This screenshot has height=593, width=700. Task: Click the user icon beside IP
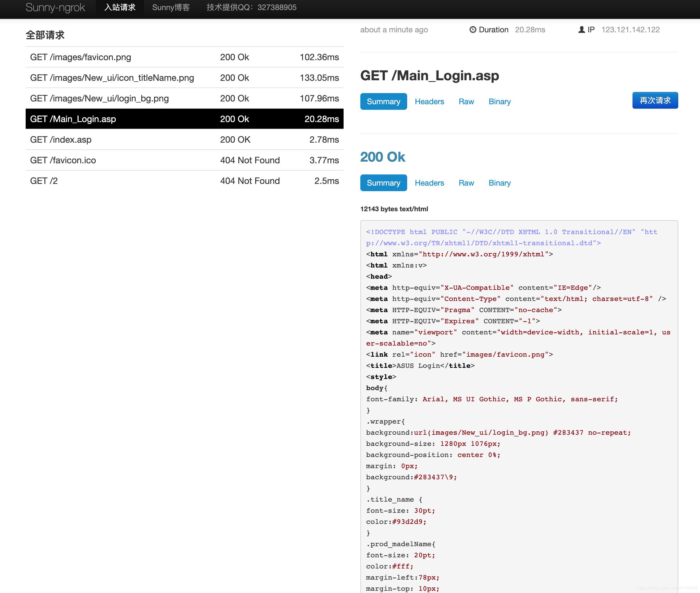tap(581, 30)
